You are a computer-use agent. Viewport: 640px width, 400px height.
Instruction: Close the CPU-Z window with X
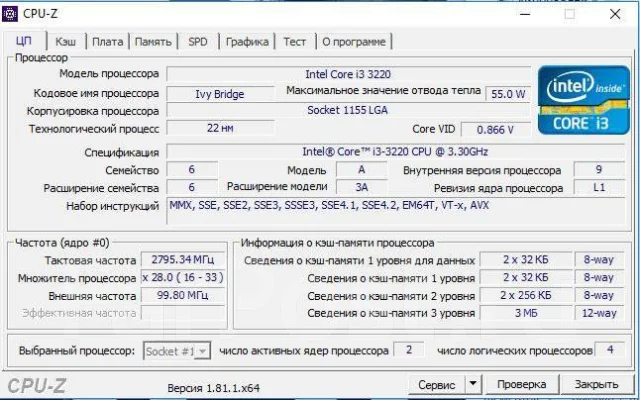coord(615,14)
